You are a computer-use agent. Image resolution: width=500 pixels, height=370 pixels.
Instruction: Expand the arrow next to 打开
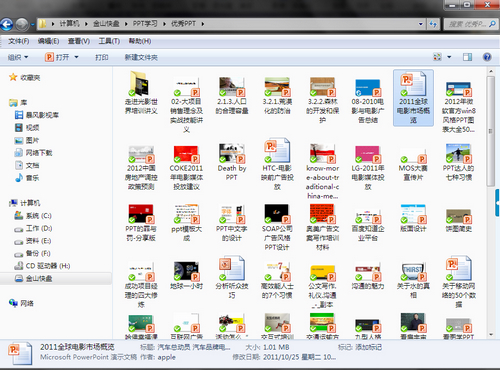[76, 57]
